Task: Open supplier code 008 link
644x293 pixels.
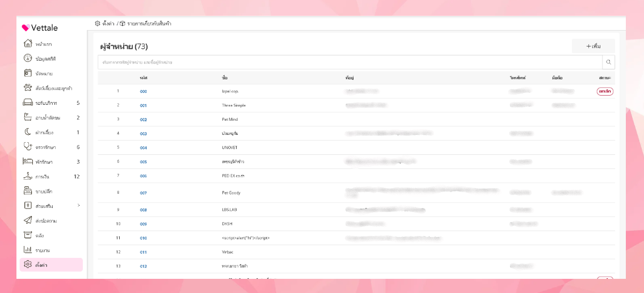Action: pos(143,210)
